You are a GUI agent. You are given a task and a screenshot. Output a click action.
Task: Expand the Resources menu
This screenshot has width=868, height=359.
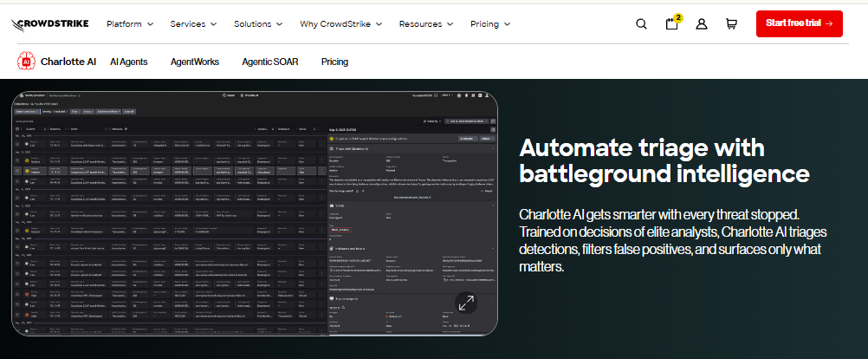[x=426, y=23]
